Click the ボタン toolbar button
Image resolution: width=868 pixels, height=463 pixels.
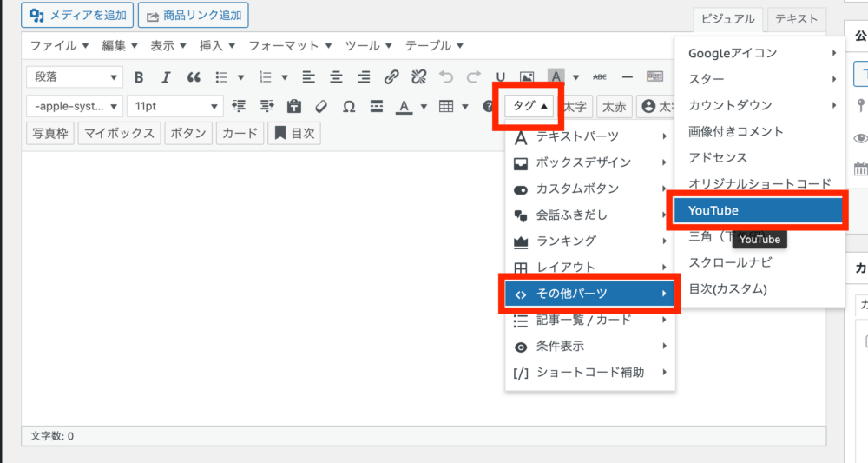tap(188, 133)
